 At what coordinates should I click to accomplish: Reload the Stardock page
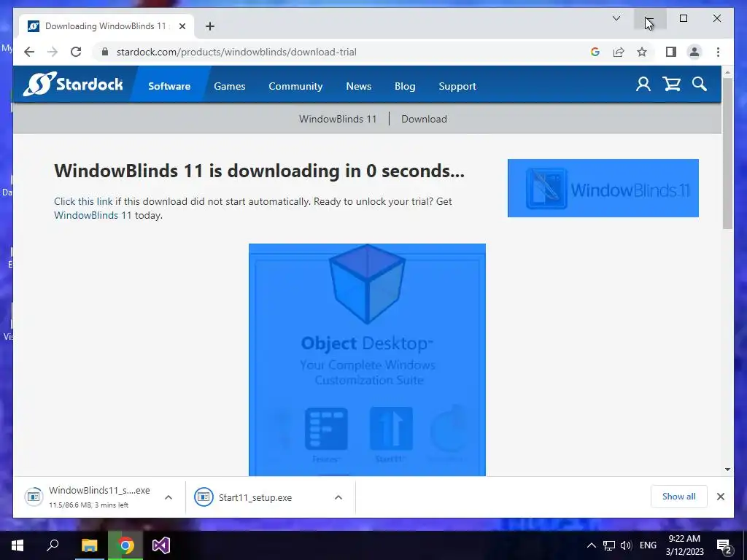point(76,52)
